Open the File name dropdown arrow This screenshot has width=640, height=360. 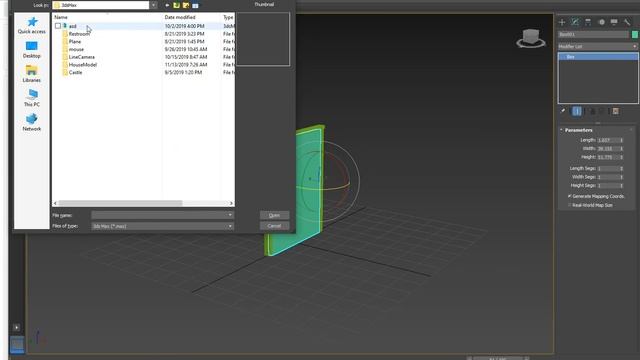[230, 215]
